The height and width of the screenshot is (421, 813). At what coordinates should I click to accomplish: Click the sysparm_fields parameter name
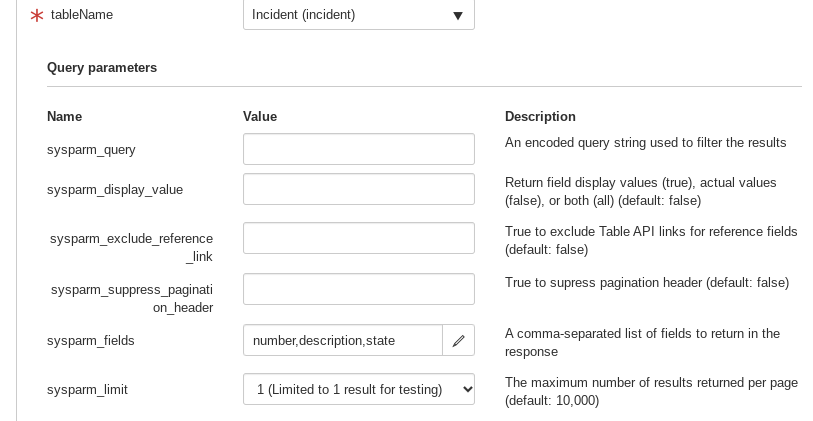pos(90,340)
